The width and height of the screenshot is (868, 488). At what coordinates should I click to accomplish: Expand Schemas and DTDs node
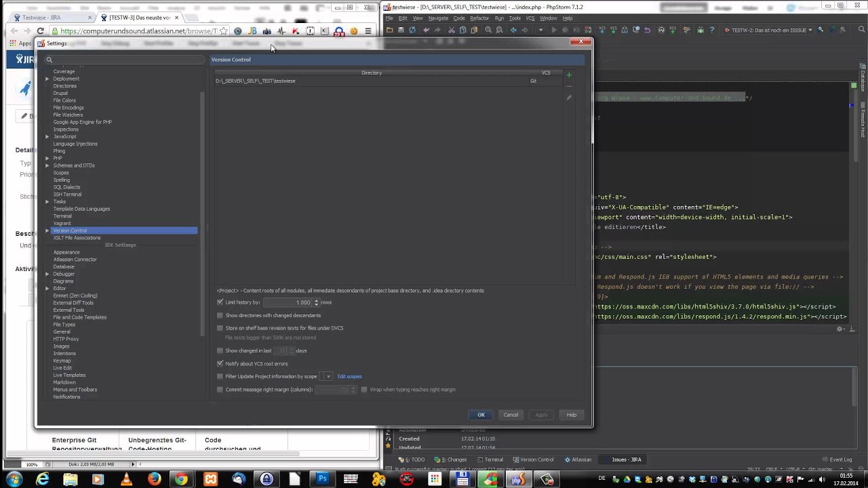(x=47, y=165)
